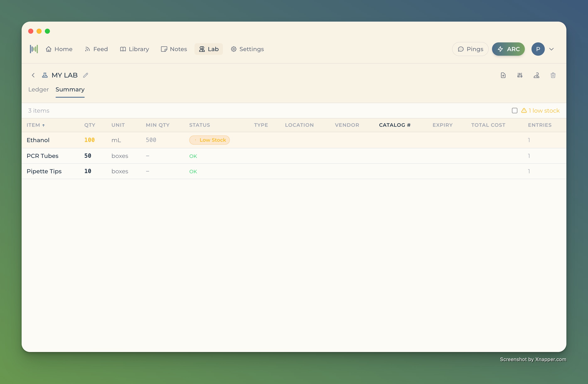Toggle the low stock filter checkbox

pos(514,111)
